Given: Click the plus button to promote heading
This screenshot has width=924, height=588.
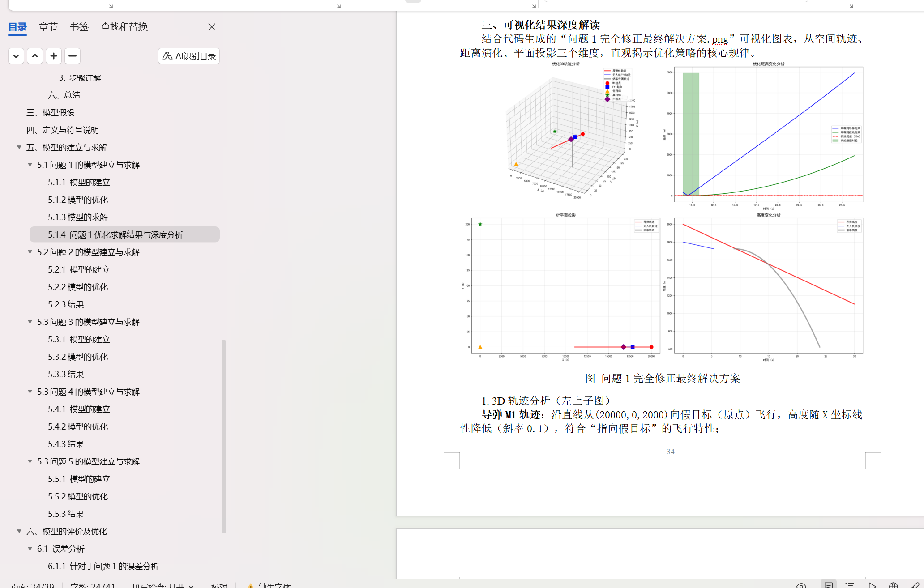Looking at the screenshot, I should click(x=54, y=56).
